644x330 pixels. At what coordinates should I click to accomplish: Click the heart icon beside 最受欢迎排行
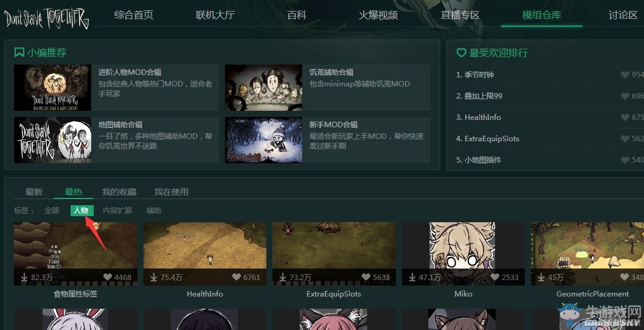click(461, 52)
